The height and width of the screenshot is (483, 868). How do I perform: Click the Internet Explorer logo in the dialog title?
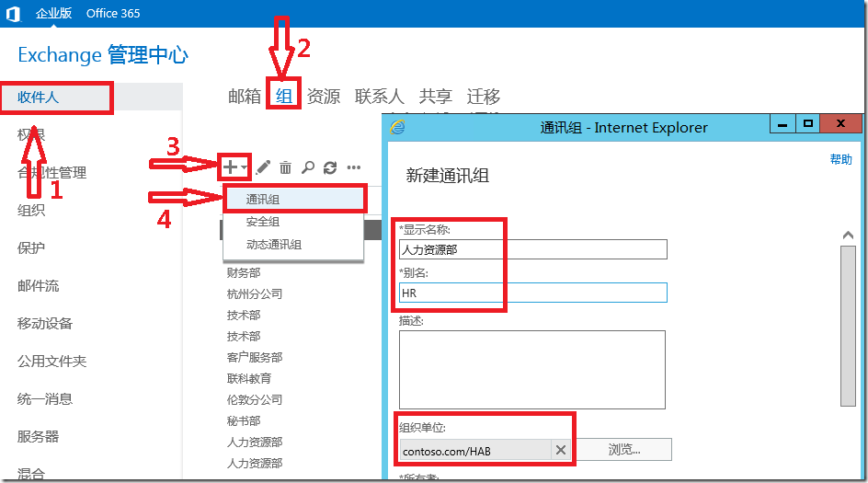(x=397, y=127)
